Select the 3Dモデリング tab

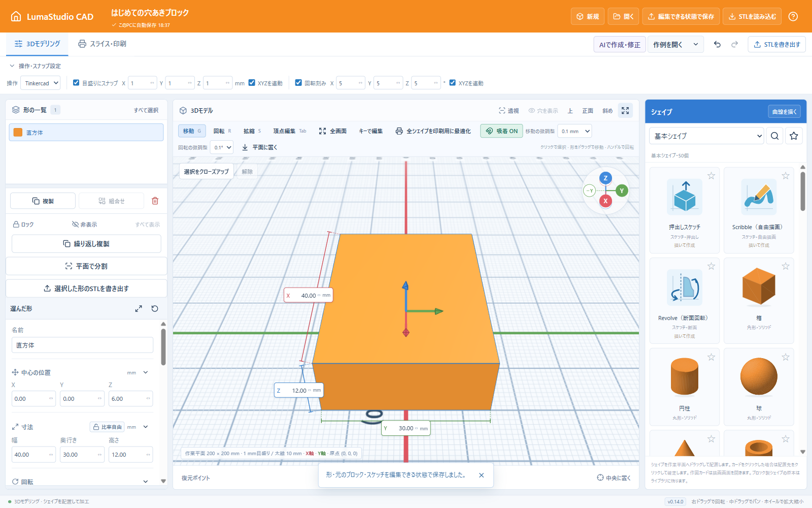click(37, 44)
